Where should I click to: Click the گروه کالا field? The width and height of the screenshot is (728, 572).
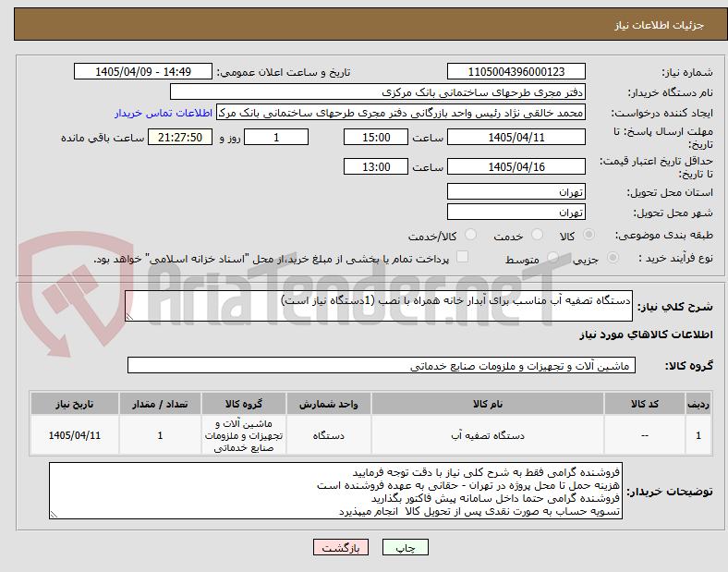click(x=382, y=365)
